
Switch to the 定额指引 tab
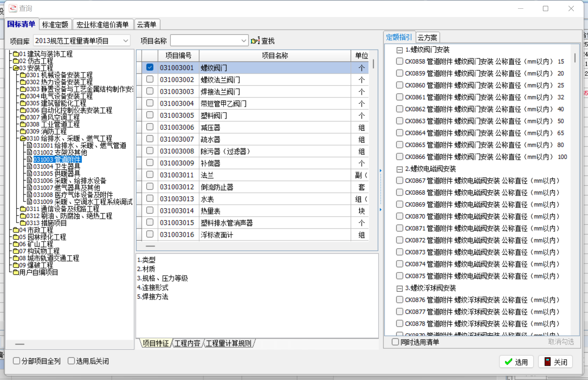tap(399, 37)
